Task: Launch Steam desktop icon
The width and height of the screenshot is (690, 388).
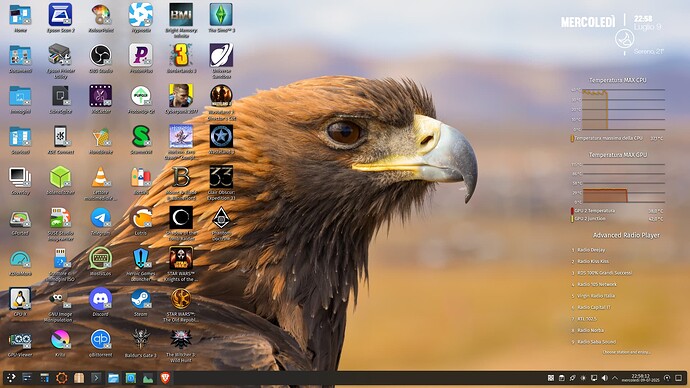Action: pyautogui.click(x=141, y=299)
